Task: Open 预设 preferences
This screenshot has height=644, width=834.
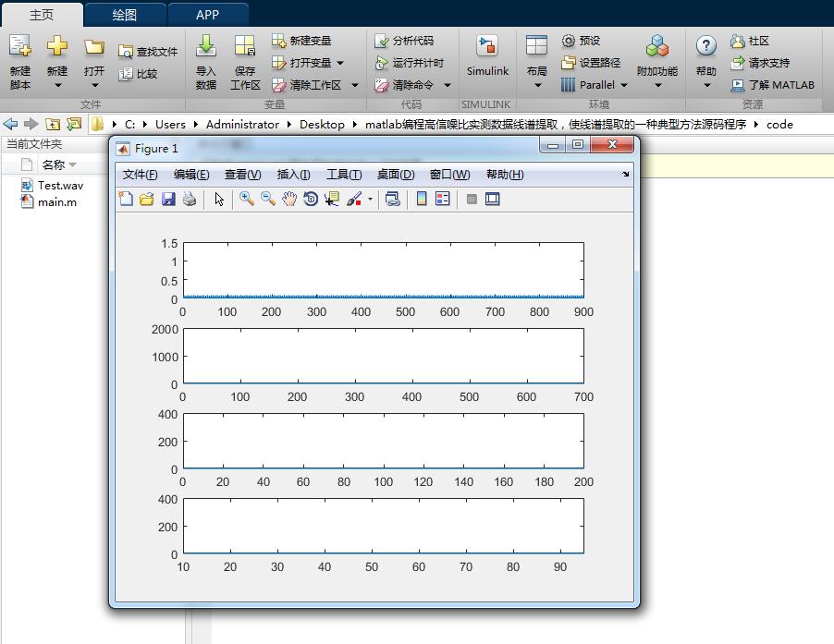Action: click(581, 41)
